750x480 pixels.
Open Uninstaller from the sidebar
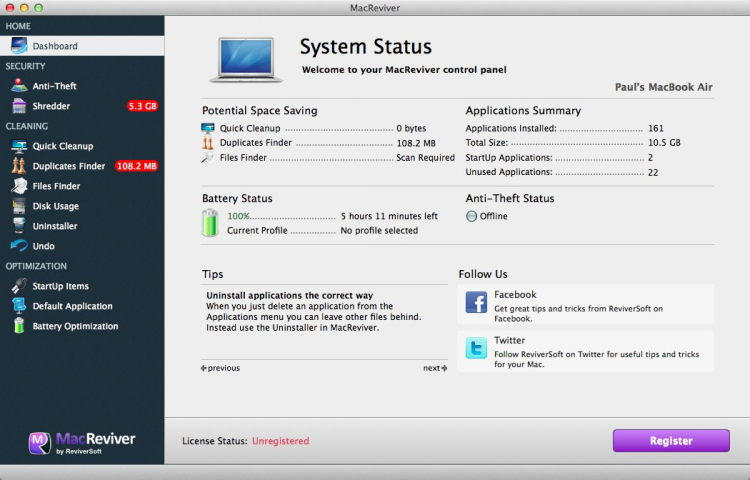click(55, 226)
